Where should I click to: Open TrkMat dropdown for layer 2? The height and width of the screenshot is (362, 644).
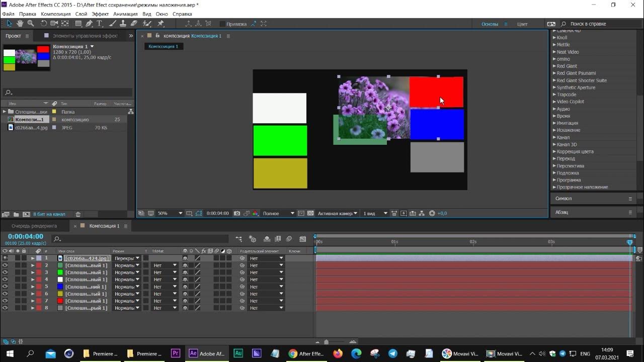coord(165,265)
